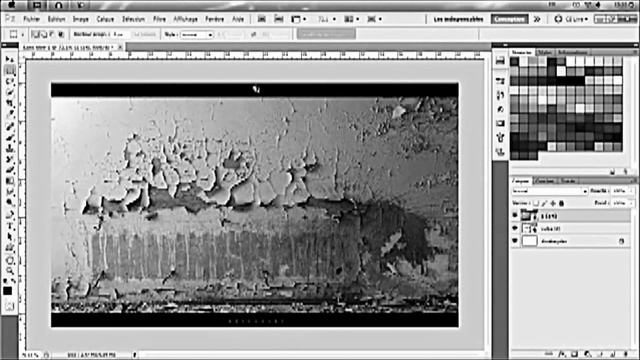Create a new layer from Calques panel footer

(613, 354)
